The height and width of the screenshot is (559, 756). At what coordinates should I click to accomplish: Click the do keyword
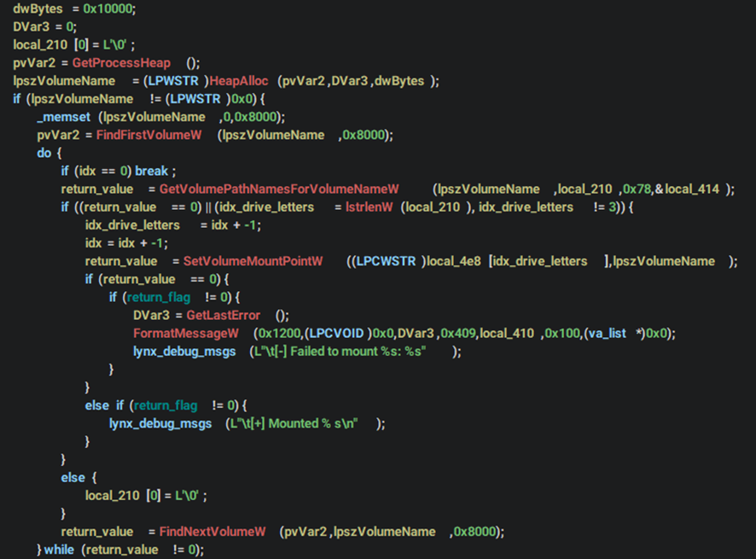tap(44, 153)
